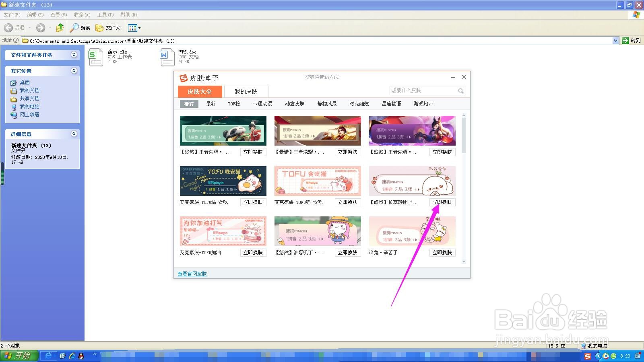Switch to the 我的皮肤 tab

point(246,92)
